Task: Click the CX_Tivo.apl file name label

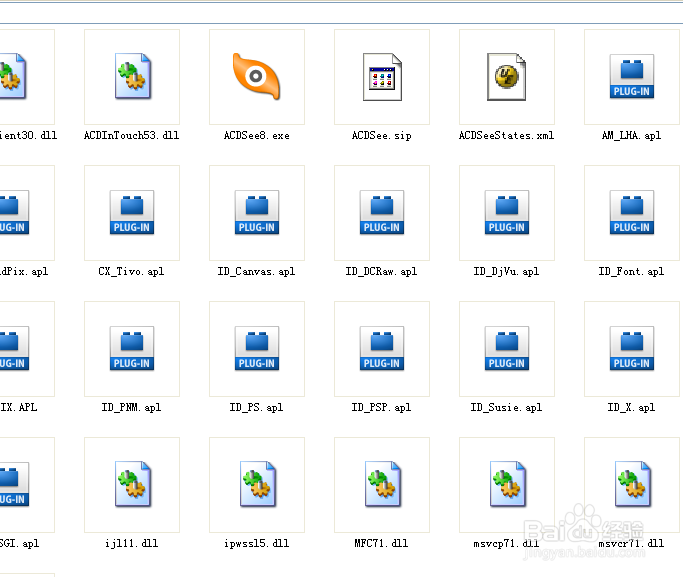Action: pos(132,271)
